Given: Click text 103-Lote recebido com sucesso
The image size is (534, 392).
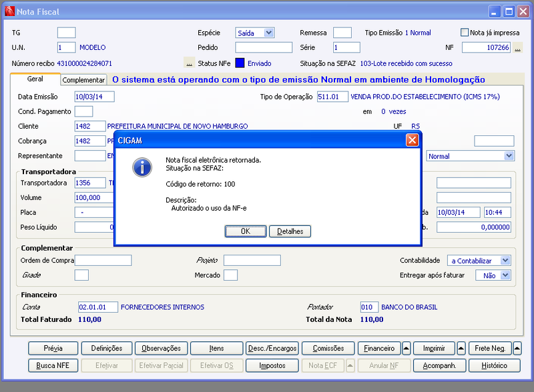Looking at the screenshot, I should point(407,63).
